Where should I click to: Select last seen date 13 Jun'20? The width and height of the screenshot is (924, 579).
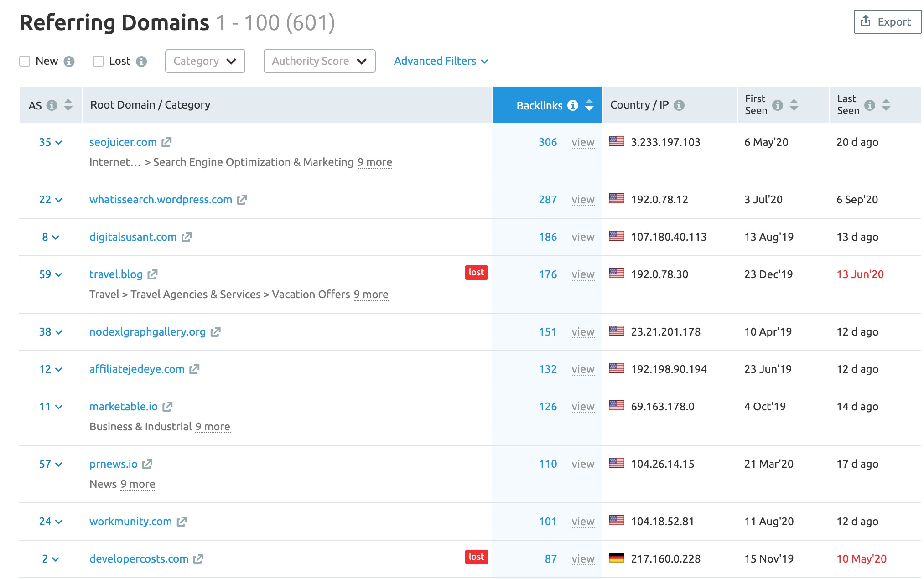(x=860, y=274)
